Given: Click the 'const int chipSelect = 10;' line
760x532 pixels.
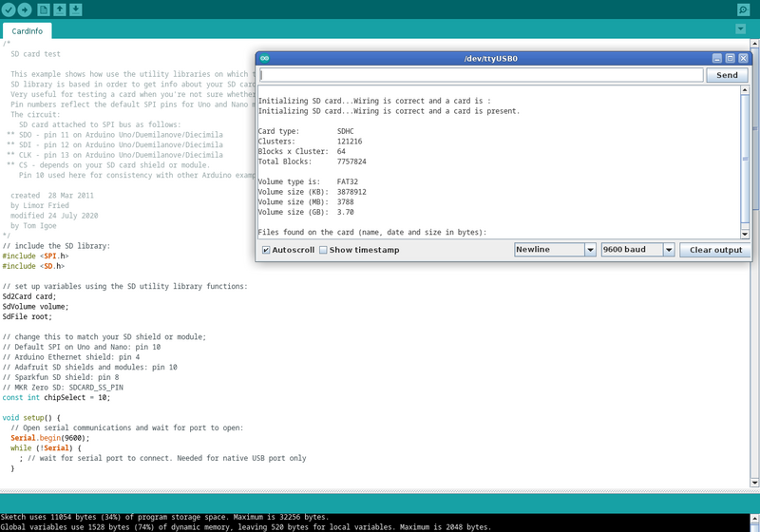Looking at the screenshot, I should [x=56, y=398].
